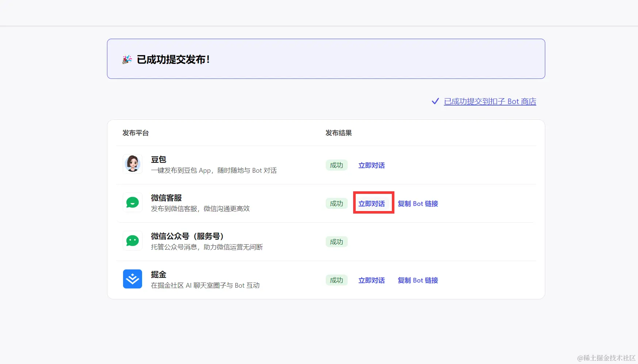Screen dimensions: 638x364
Task: Click the 已成功提交发布! heading
Action: coord(173,60)
